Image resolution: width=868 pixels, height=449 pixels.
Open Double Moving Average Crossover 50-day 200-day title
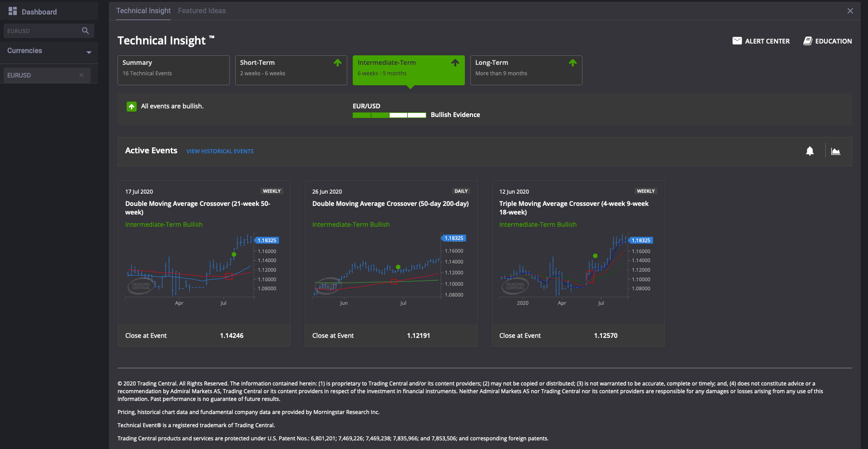click(390, 204)
